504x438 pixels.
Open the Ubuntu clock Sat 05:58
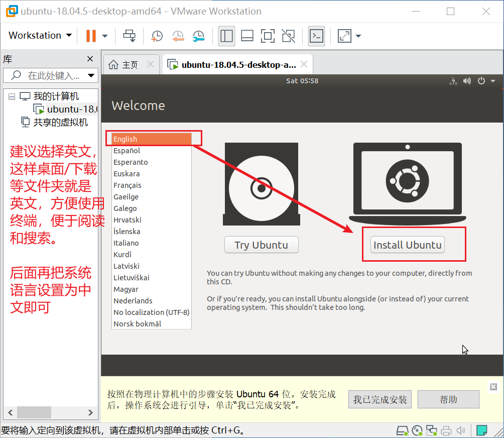pos(302,81)
